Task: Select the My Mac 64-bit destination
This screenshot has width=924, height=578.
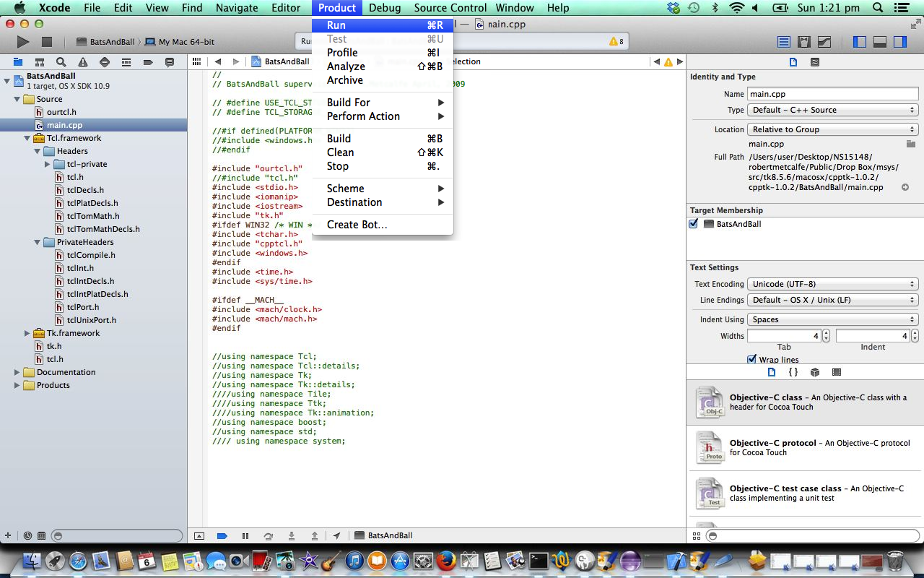Action: [x=180, y=42]
